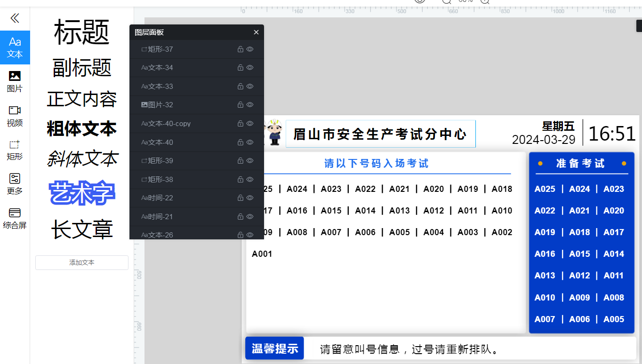642x364 pixels.
Task: Select the 图片 tool in sidebar
Action: point(15,79)
